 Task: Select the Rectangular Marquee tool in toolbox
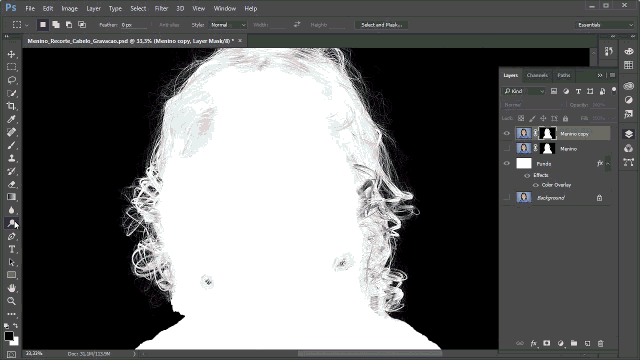pos(11,67)
